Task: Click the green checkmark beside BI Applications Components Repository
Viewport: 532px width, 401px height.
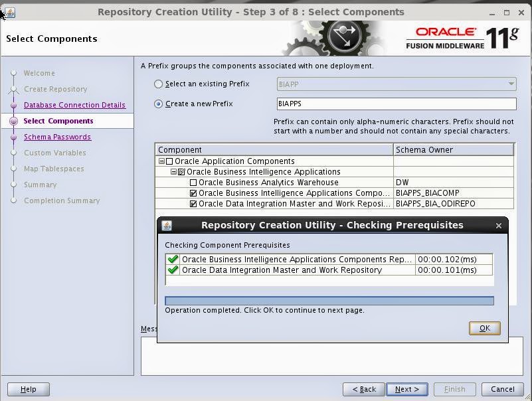Action: point(171,260)
